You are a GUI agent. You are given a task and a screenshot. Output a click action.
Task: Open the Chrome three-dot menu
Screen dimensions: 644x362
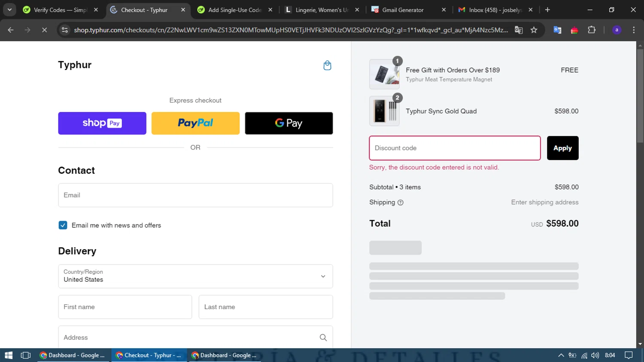pos(634,30)
